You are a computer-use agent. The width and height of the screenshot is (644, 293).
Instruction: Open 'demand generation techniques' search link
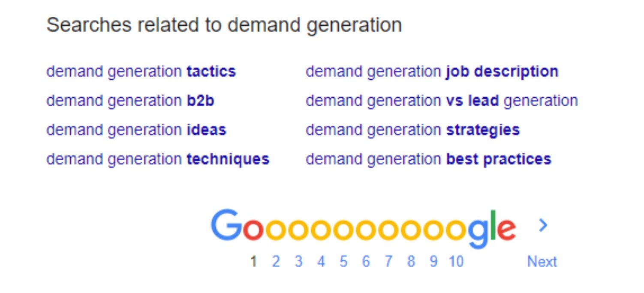pos(158,159)
